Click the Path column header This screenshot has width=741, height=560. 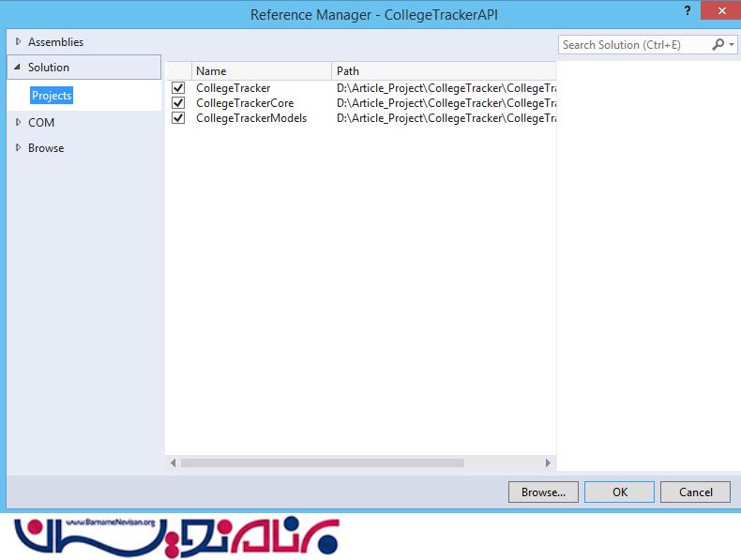(x=443, y=70)
